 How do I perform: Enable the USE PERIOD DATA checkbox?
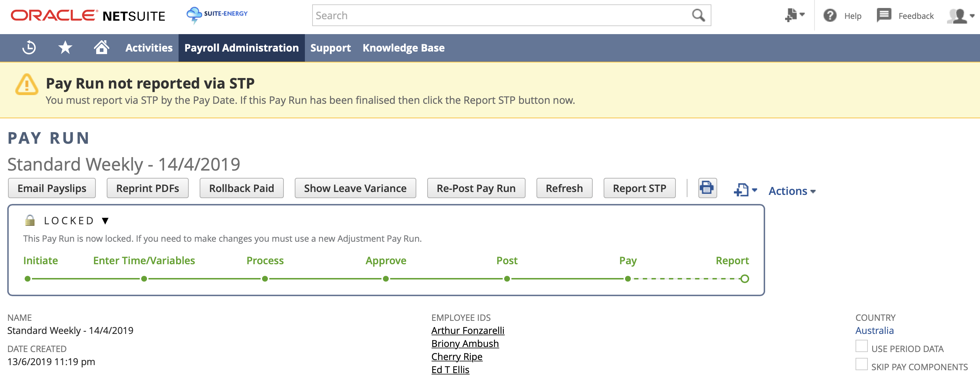861,346
